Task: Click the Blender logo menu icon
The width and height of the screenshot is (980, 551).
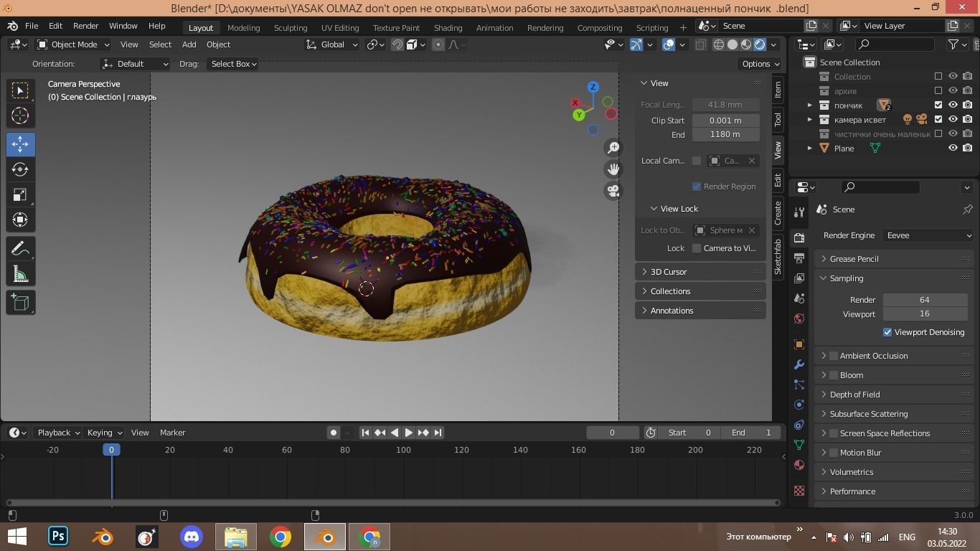Action: tap(12, 26)
